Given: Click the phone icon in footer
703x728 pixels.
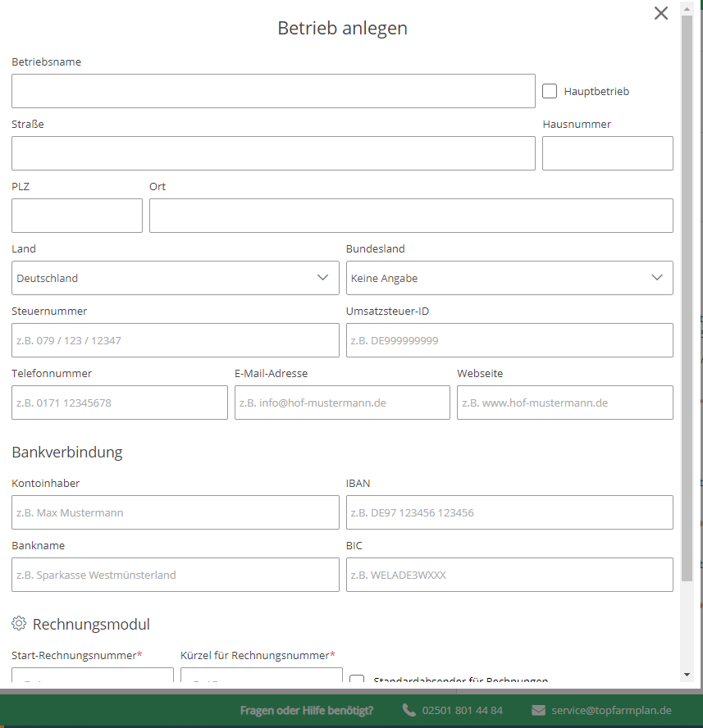Looking at the screenshot, I should pyautogui.click(x=409, y=710).
